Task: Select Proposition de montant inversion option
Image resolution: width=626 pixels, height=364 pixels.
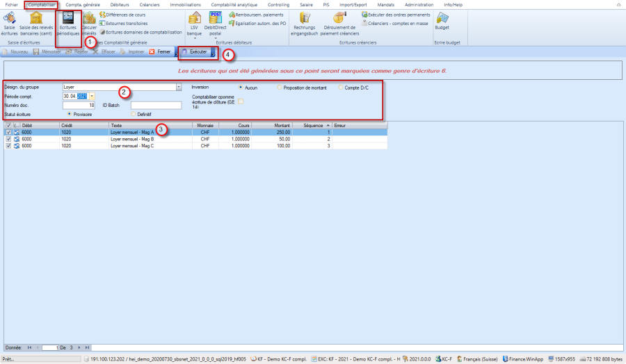Action: pos(280,88)
